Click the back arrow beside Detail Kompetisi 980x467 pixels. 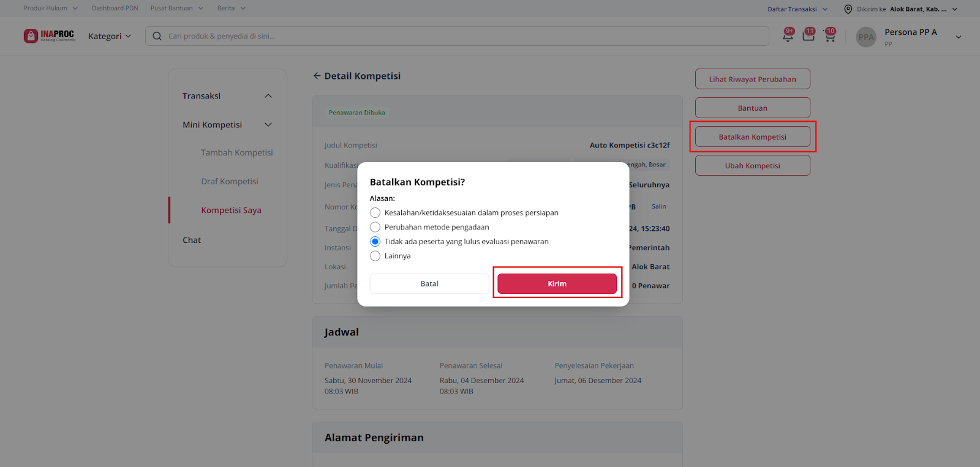point(317,76)
